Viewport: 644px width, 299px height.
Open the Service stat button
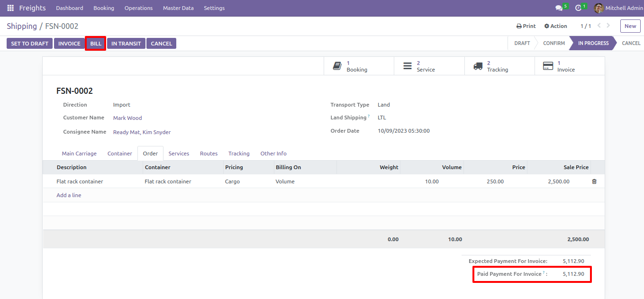coord(429,66)
